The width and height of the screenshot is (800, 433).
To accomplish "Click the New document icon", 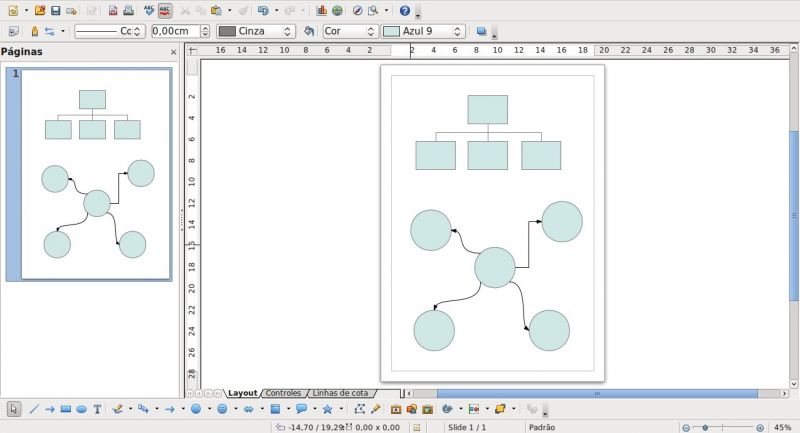I will click(x=13, y=10).
